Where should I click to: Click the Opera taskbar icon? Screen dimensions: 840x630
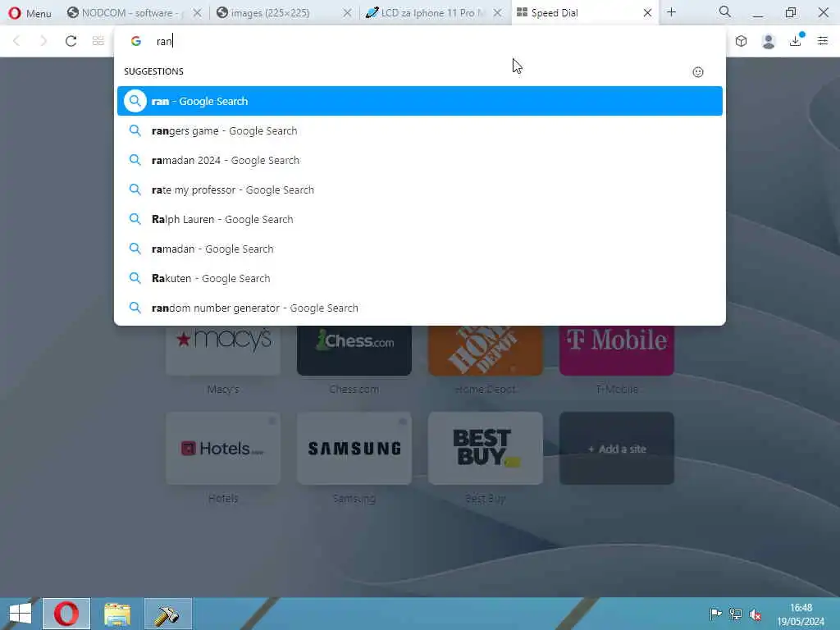(66, 614)
